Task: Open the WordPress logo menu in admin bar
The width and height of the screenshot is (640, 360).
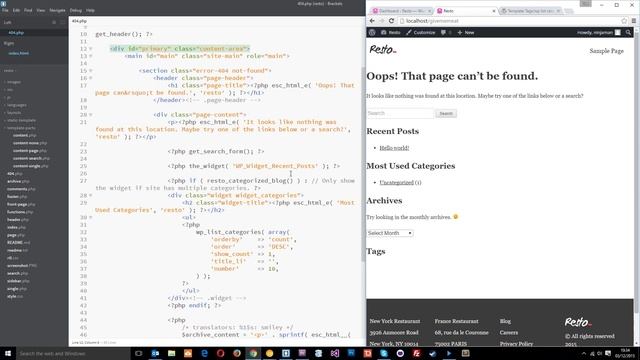Action: (x=372, y=32)
